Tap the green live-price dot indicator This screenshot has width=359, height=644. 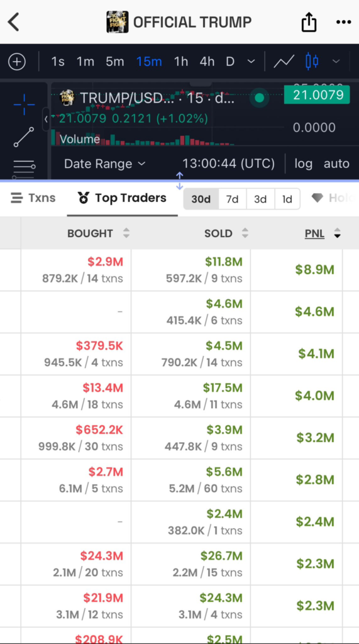[259, 97]
